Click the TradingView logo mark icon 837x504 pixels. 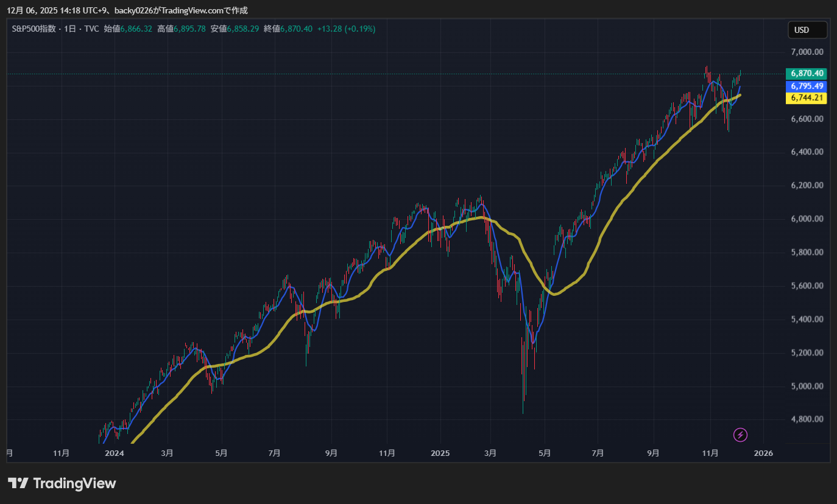(x=18, y=483)
